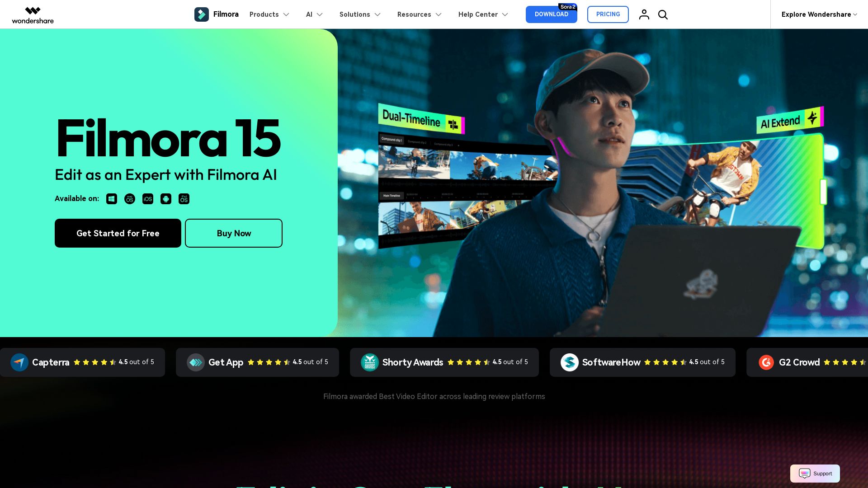Select the iOS platform icon
Image resolution: width=868 pixels, height=488 pixels.
(148, 199)
